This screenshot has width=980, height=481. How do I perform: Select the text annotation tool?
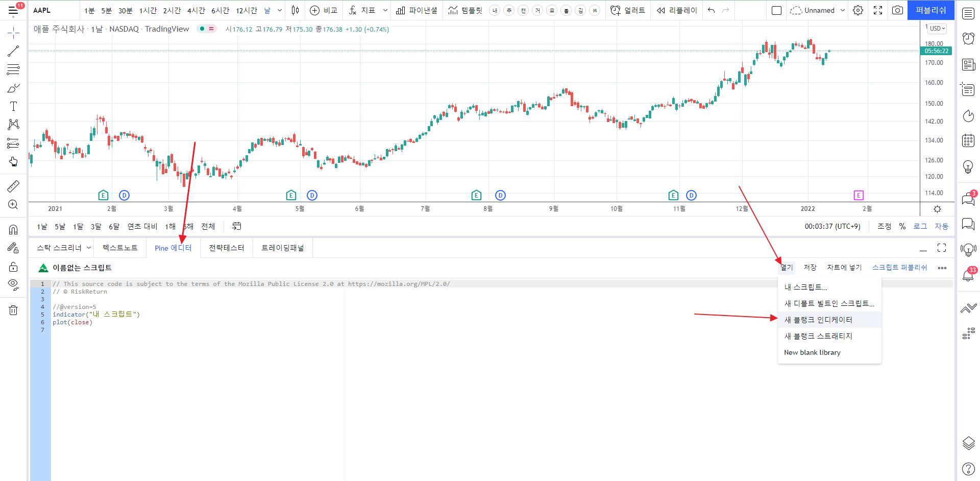coord(13,106)
